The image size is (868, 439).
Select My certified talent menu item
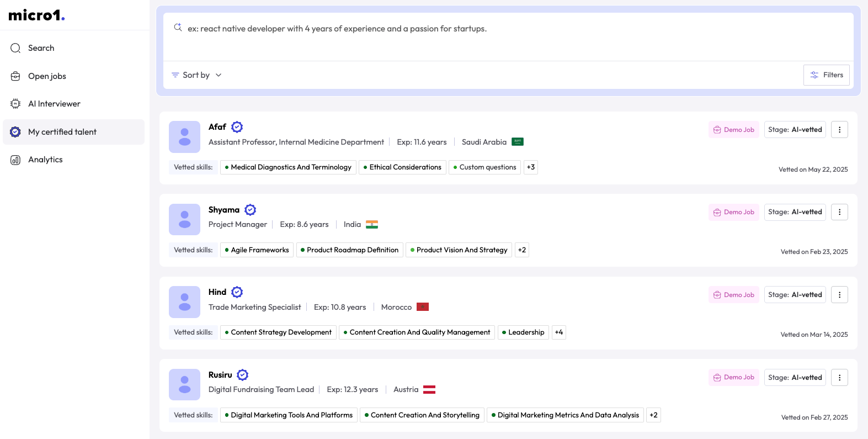click(x=74, y=132)
